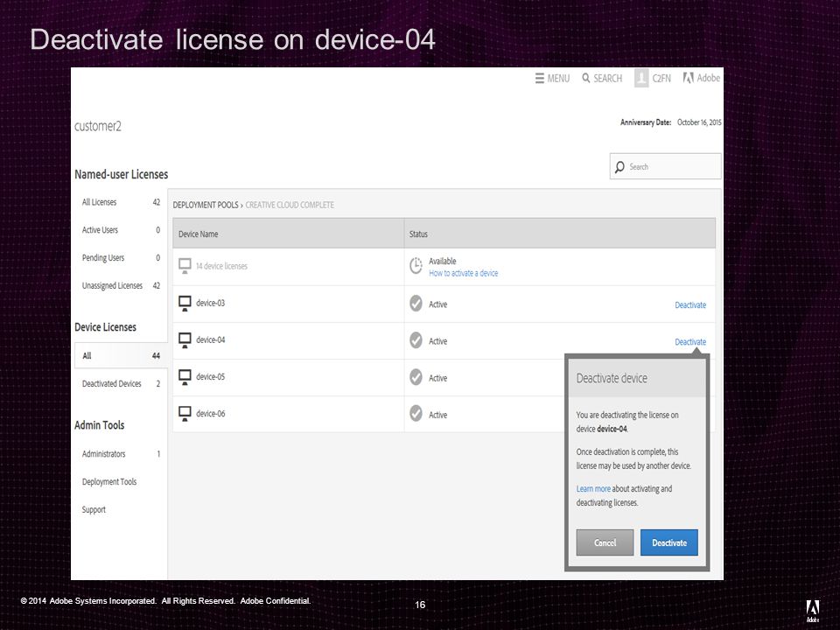Cancel the Deactivate device dialog
This screenshot has height=630, width=840.
pos(605,542)
